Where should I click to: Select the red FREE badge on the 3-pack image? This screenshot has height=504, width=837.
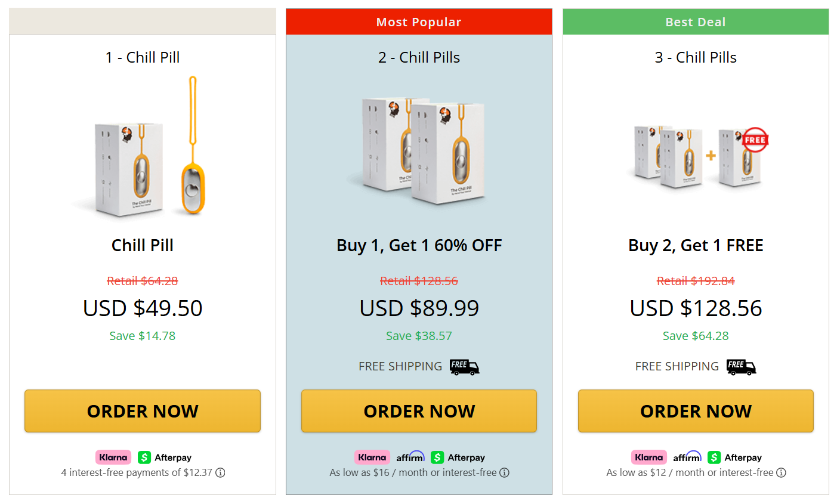pyautogui.click(x=755, y=140)
